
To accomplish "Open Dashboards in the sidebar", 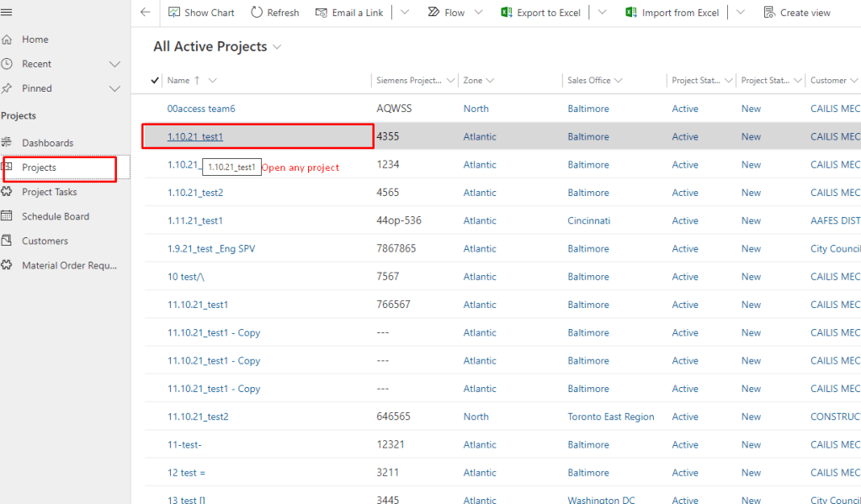I will point(47,143).
